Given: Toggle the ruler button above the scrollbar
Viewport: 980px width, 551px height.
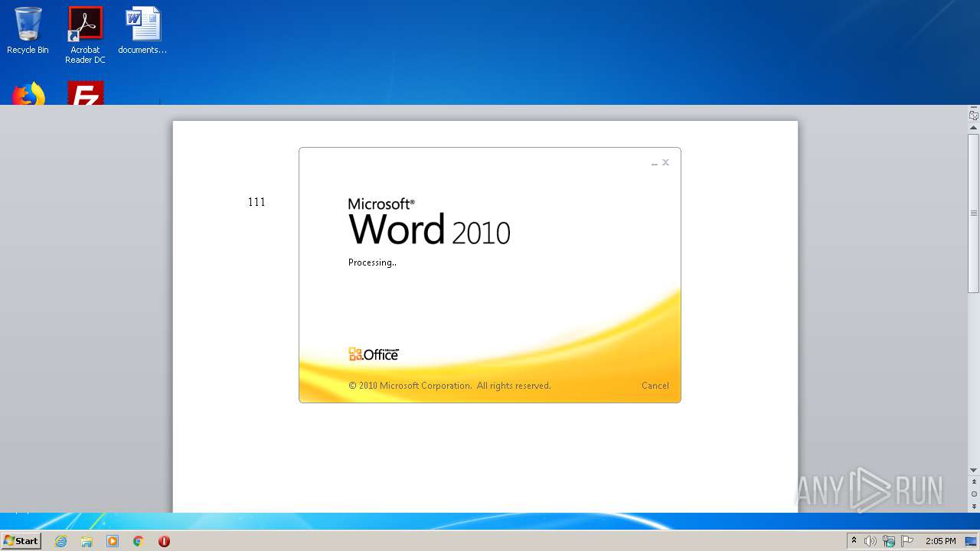Looking at the screenshot, I should pyautogui.click(x=974, y=116).
